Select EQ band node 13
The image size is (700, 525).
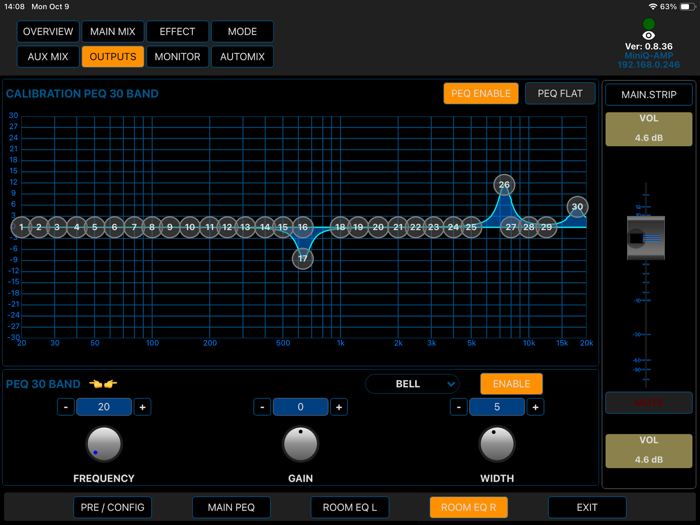(x=245, y=227)
